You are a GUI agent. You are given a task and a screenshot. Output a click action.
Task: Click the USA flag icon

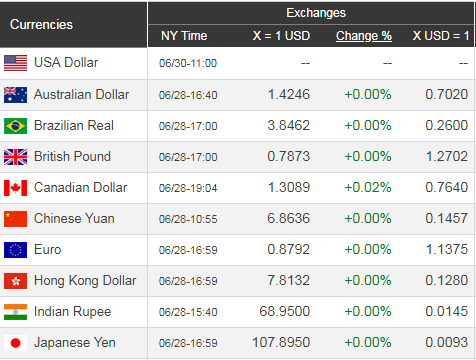tap(15, 63)
